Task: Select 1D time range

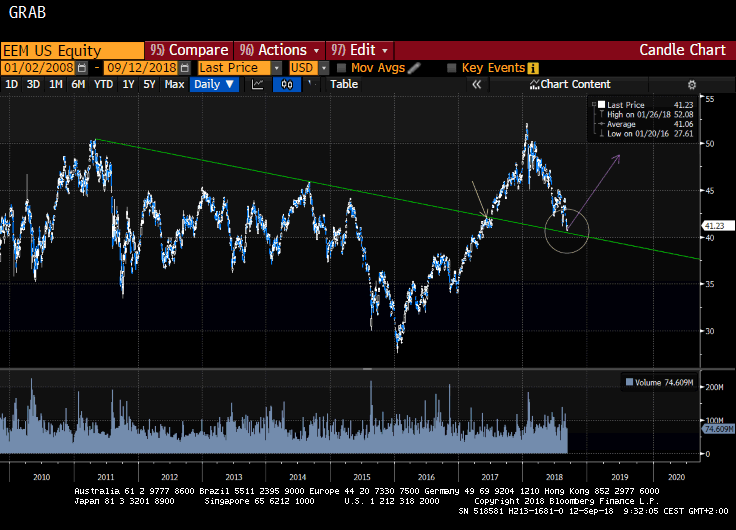Action: [11, 84]
